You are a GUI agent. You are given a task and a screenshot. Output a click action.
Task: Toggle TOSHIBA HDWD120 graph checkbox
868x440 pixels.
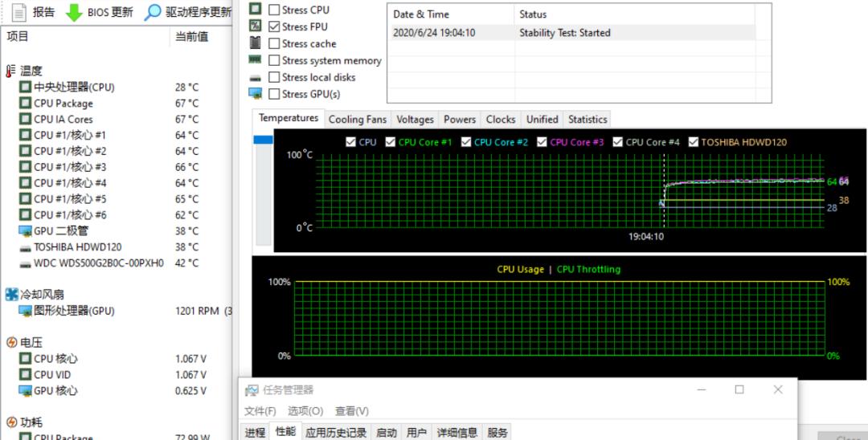[694, 142]
